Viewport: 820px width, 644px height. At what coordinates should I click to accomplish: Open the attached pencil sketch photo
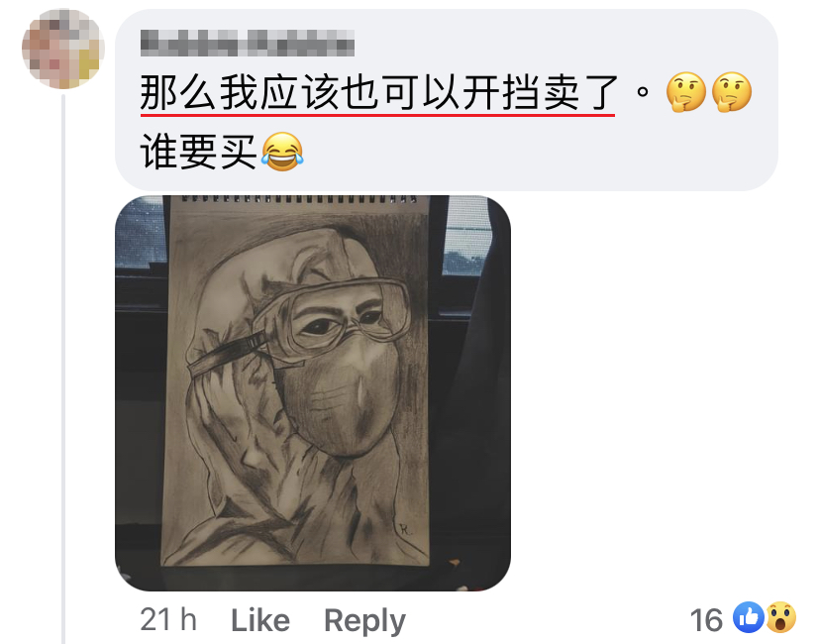(313, 393)
